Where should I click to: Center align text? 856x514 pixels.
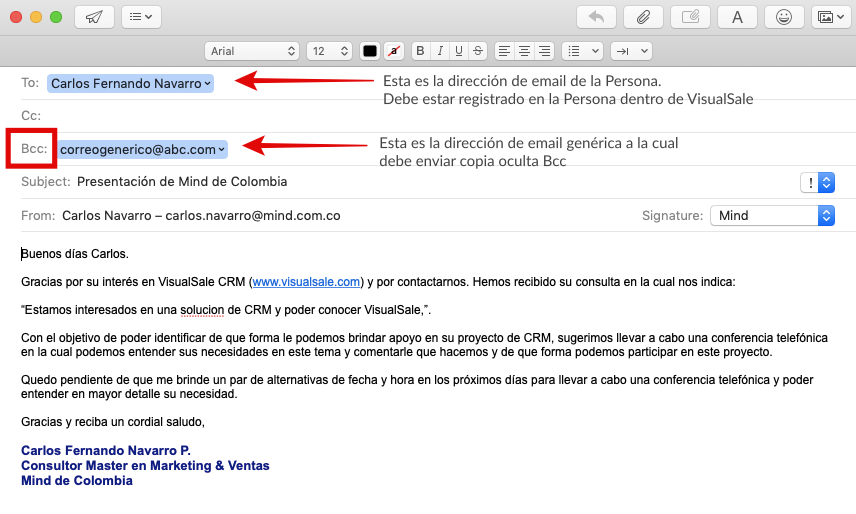coord(524,51)
